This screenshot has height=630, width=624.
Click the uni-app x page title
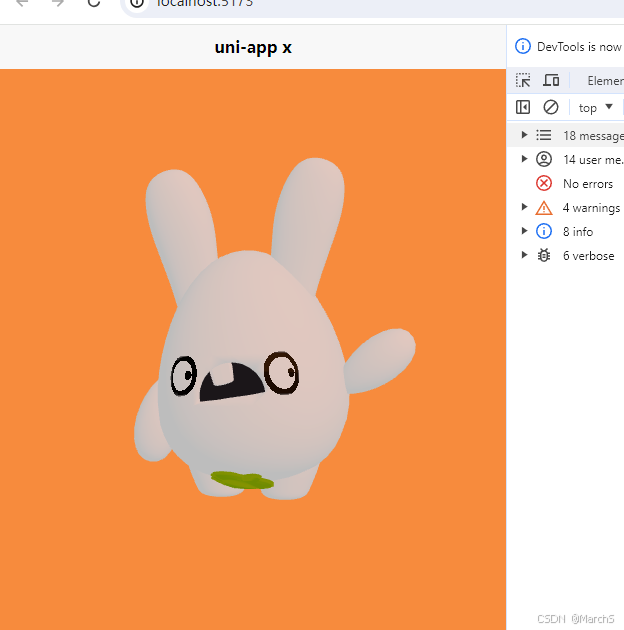point(253,47)
